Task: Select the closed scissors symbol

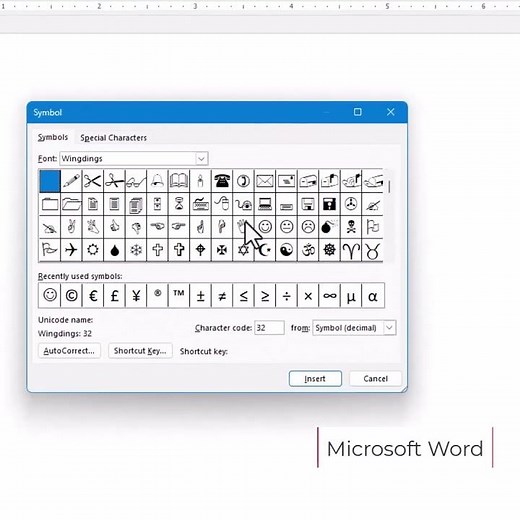Action: 93,181
